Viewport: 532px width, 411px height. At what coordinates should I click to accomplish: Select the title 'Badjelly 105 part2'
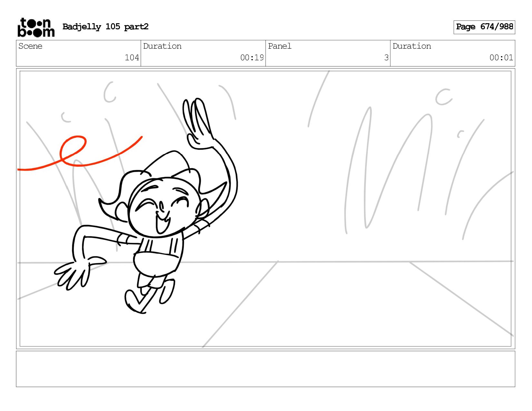coord(105,27)
